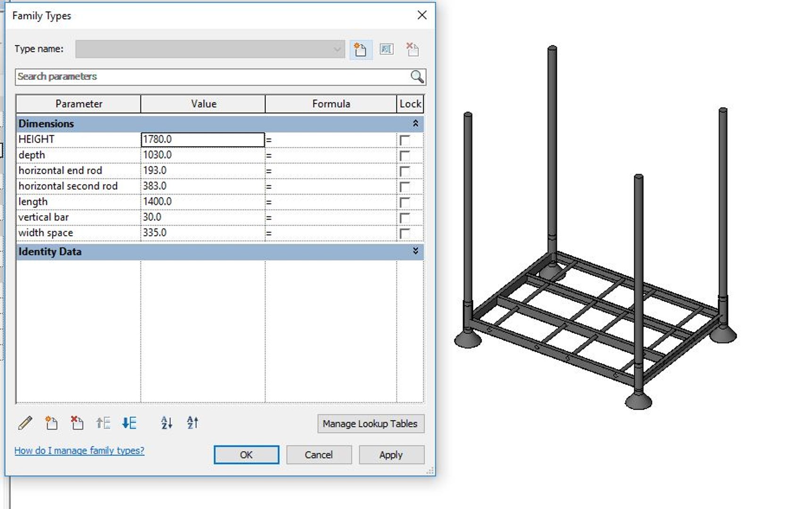This screenshot has width=812, height=509.
Task: Toggle the Lock checkbox for width space
Action: click(x=405, y=233)
